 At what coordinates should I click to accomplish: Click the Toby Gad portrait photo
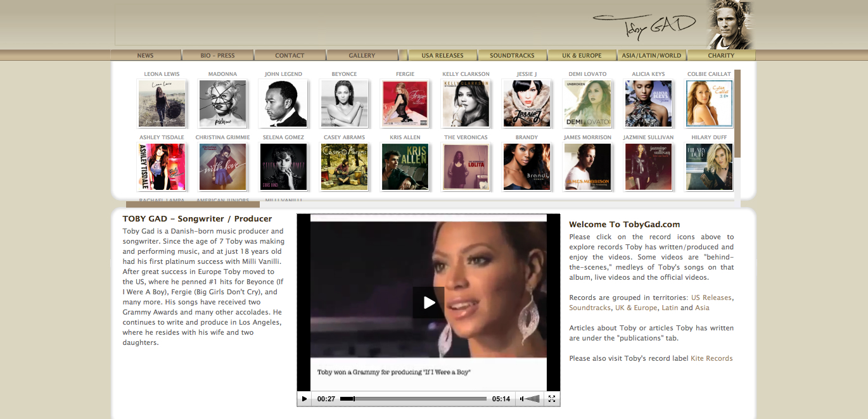point(730,25)
